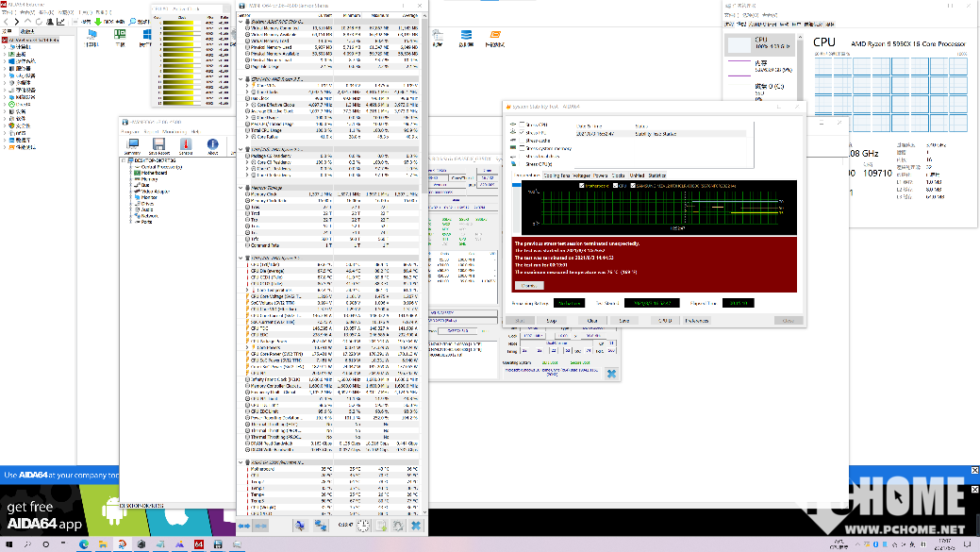
Task: Open the Windows Start menu
Action: [8, 544]
